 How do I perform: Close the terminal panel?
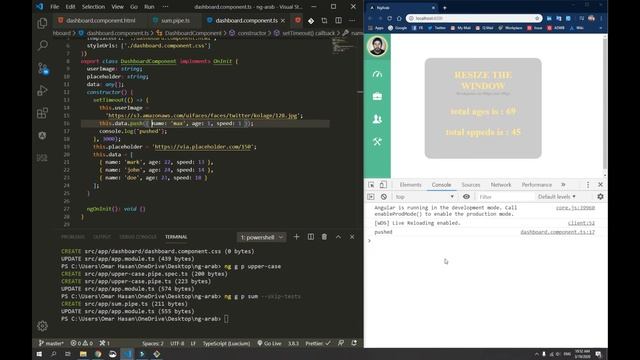(x=352, y=237)
